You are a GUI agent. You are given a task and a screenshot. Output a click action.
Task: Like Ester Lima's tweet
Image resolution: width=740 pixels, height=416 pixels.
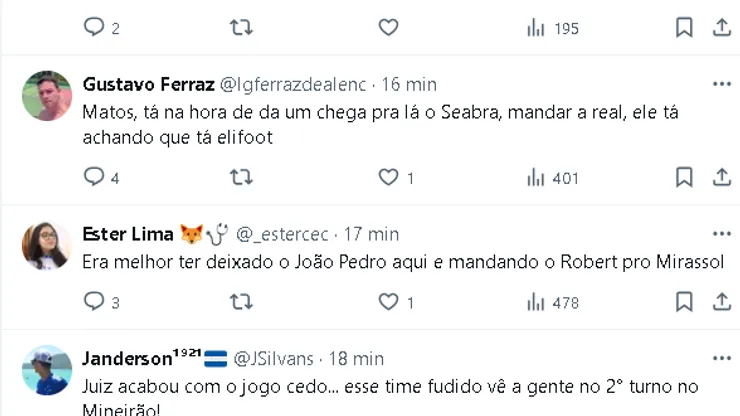(388, 301)
